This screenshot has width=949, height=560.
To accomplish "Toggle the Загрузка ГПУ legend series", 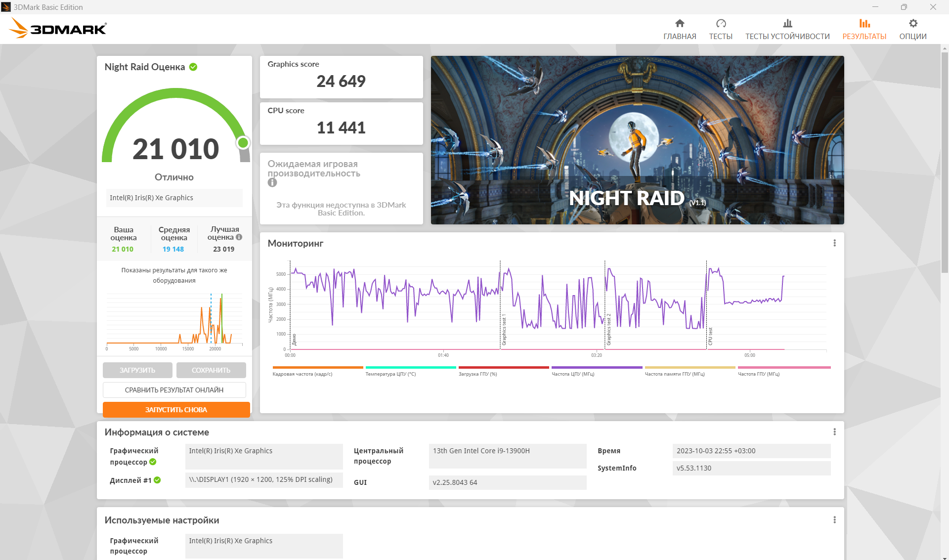I will pos(504,371).
